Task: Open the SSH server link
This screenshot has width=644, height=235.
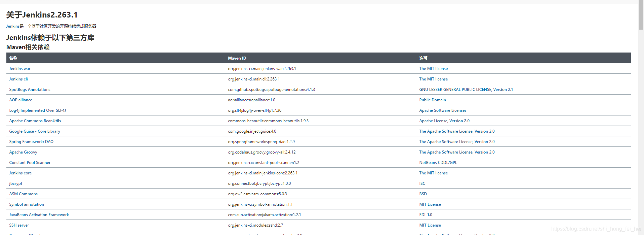Action: (19, 225)
